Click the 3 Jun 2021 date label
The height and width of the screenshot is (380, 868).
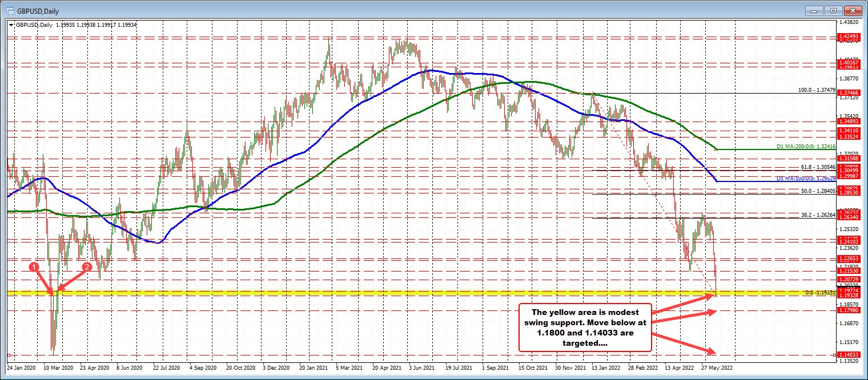click(423, 369)
